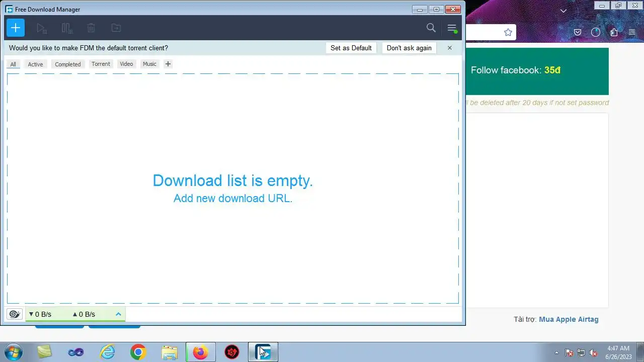Show hidden system tray icons

[556, 352]
